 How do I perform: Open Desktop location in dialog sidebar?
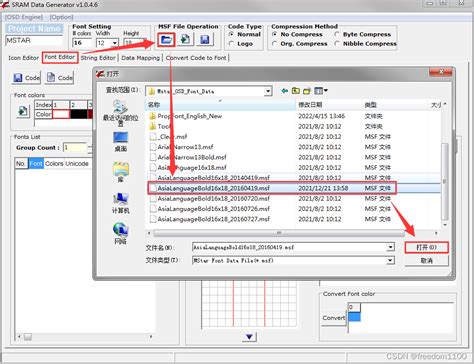point(120,142)
